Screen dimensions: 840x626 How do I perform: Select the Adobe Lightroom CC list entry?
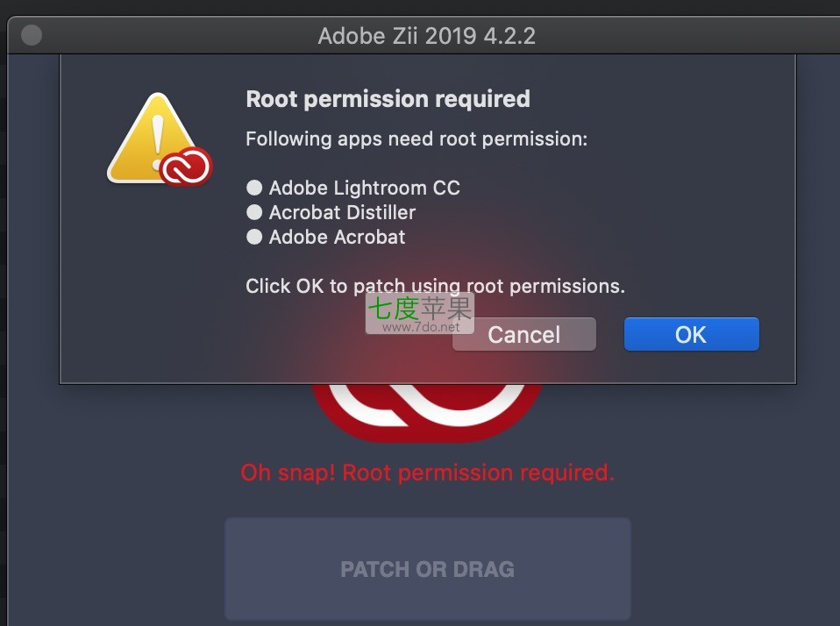(364, 188)
